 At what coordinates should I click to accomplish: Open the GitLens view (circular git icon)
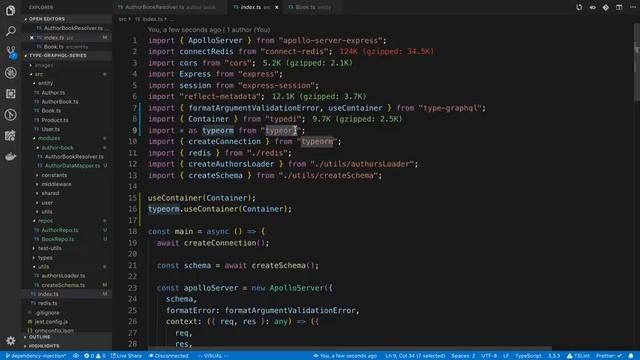(11, 115)
